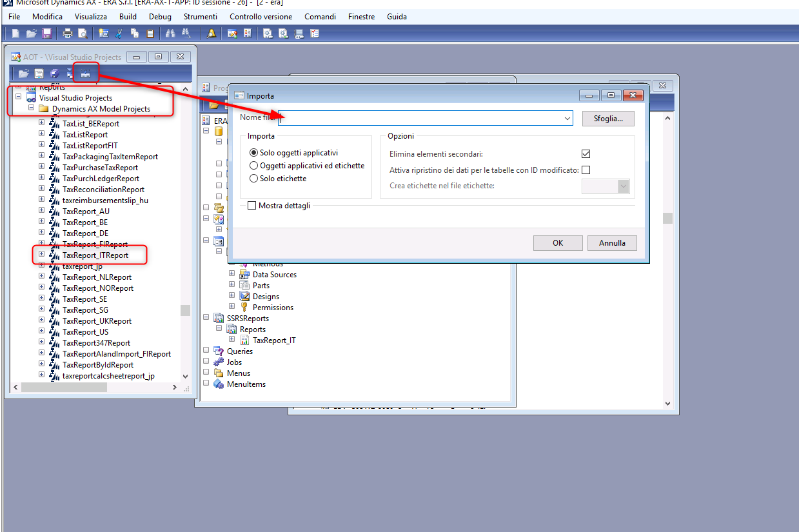Click the Save diskette icon
Screen dimensions: 799x532
[x=47, y=33]
